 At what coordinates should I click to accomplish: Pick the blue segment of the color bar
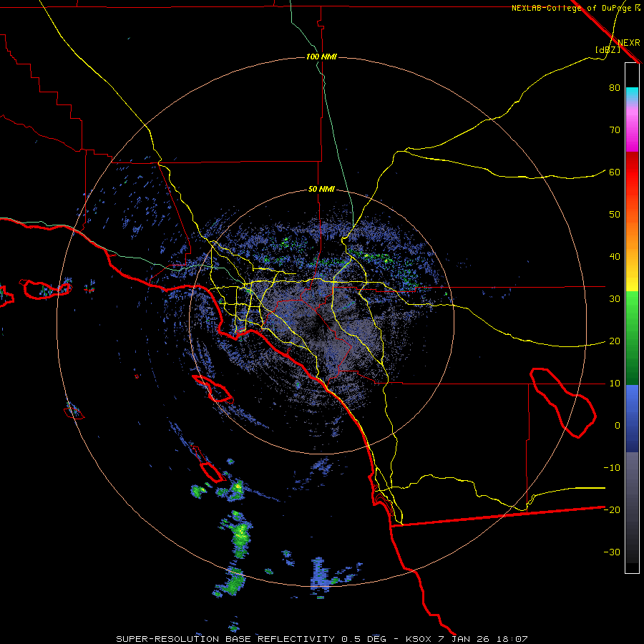click(632, 419)
